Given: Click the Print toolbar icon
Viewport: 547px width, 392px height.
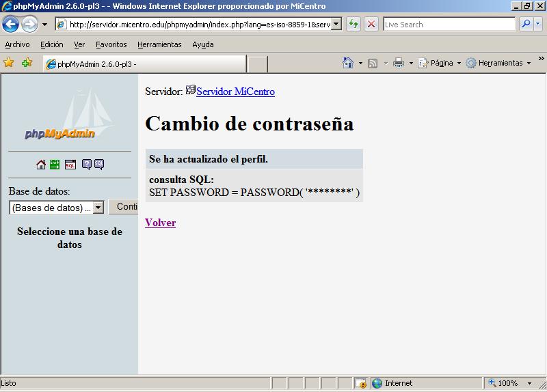Looking at the screenshot, I should pos(399,63).
